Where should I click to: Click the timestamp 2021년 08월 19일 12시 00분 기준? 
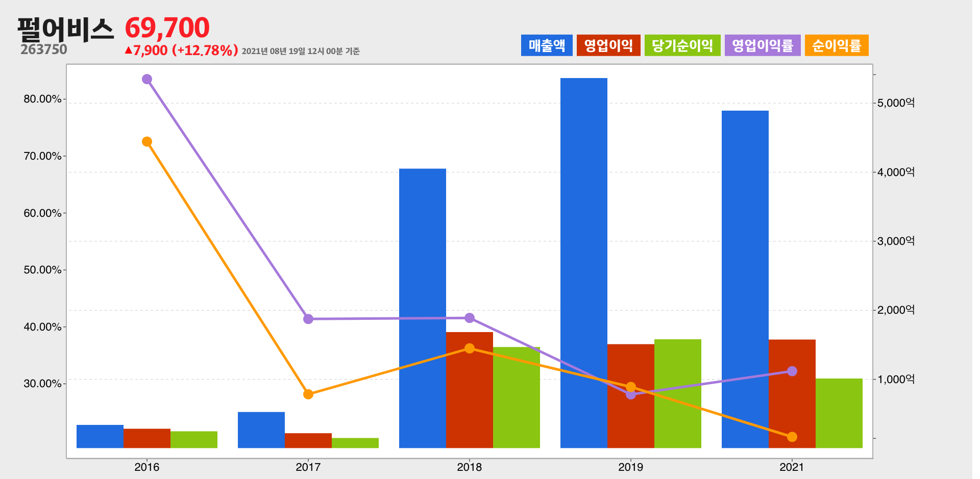pyautogui.click(x=301, y=51)
